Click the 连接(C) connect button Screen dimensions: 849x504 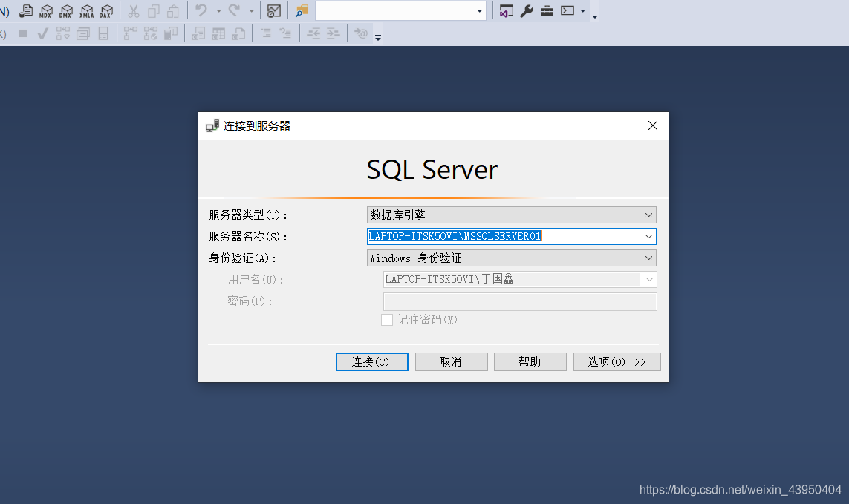[372, 361]
